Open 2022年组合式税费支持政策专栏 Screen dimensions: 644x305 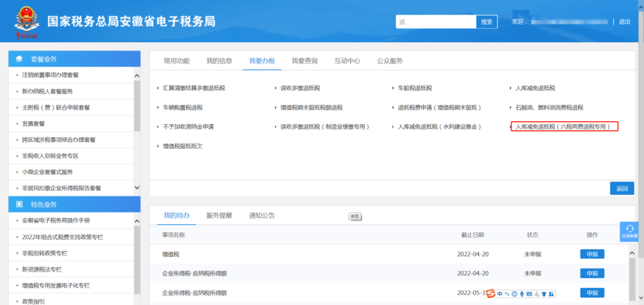(x=63, y=237)
